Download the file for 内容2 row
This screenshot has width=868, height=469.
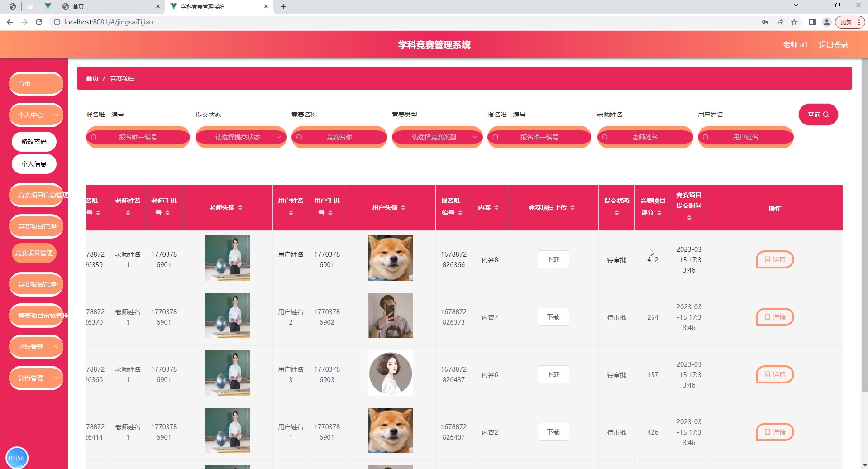pos(553,432)
